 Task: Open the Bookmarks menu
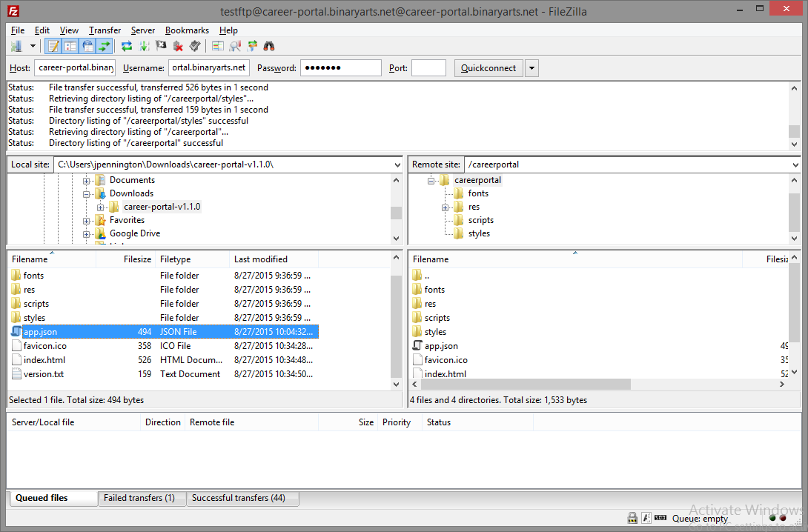(x=187, y=30)
